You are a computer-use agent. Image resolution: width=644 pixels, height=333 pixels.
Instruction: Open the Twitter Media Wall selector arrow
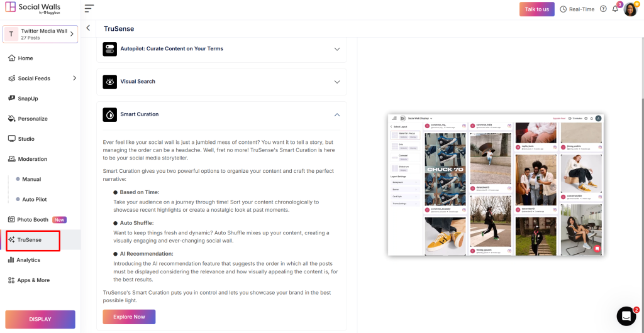(x=72, y=34)
